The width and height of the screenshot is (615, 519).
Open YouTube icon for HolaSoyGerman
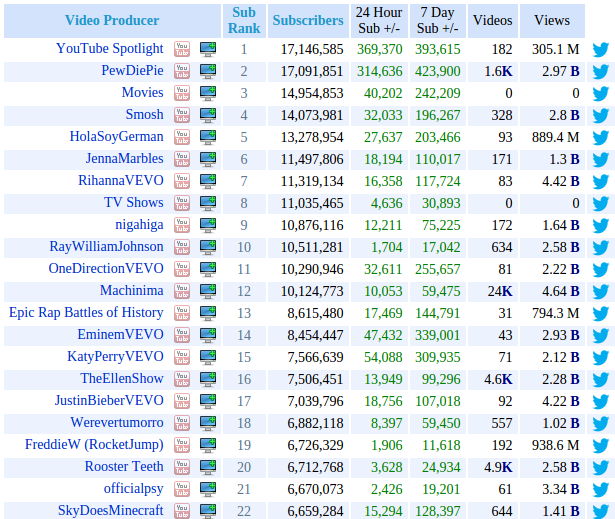pos(182,137)
